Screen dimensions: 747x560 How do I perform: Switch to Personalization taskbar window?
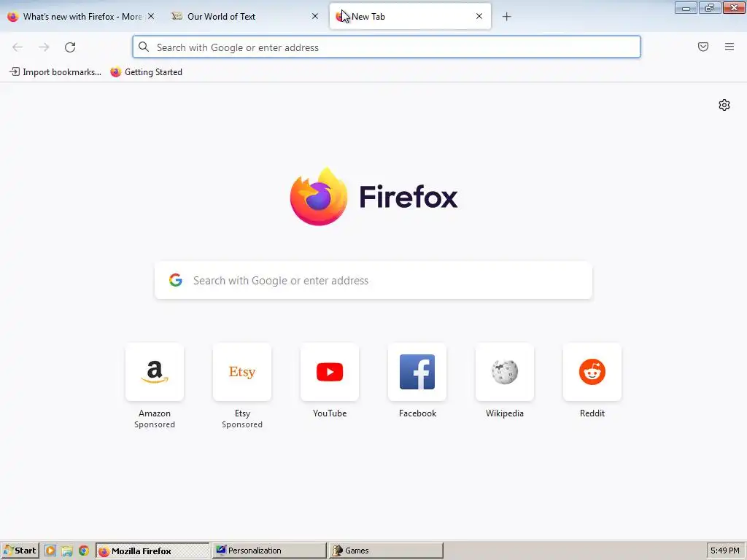(269, 551)
